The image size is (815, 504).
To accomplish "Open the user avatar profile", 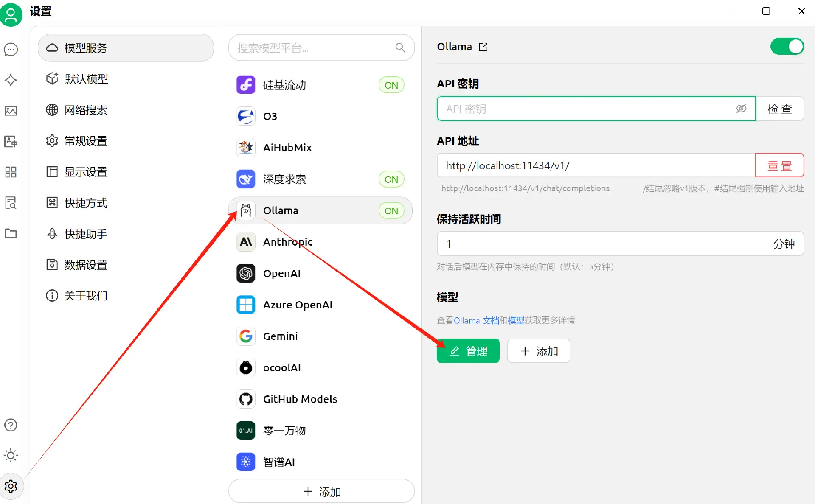I will [11, 15].
